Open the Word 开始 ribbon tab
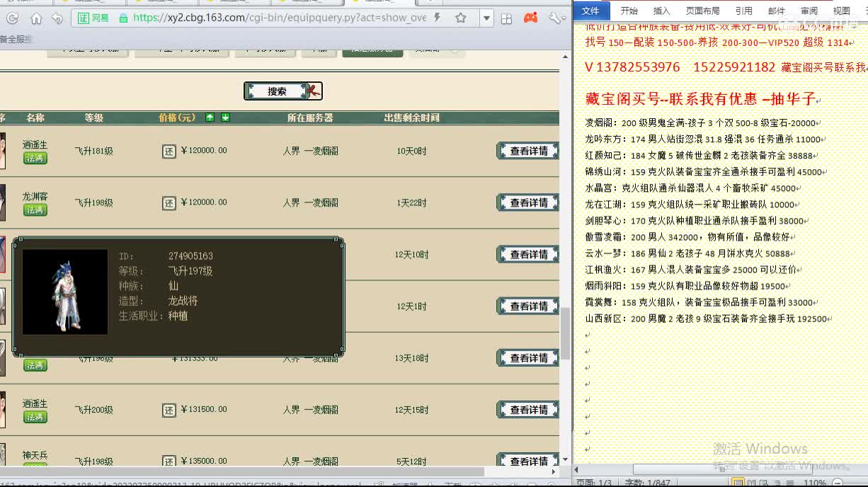The width and height of the screenshot is (868, 487). click(629, 11)
